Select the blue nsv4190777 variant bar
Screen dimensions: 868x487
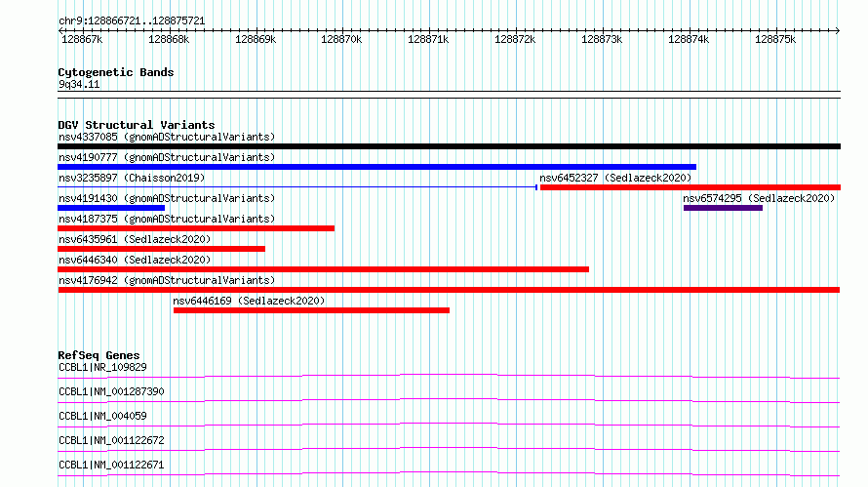tap(377, 167)
